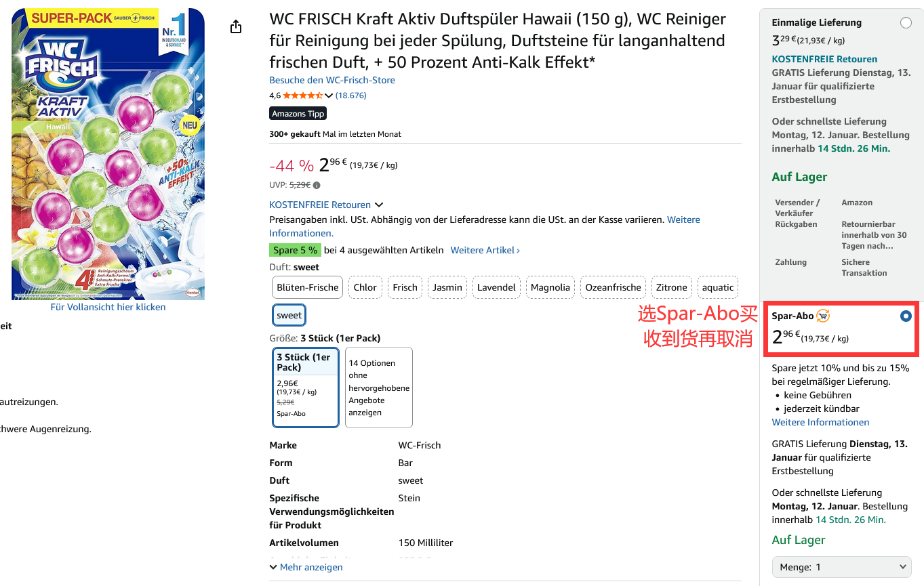Image resolution: width=924 pixels, height=586 pixels.
Task: Click the Spar-Abo recurring cart icon
Action: tap(823, 316)
